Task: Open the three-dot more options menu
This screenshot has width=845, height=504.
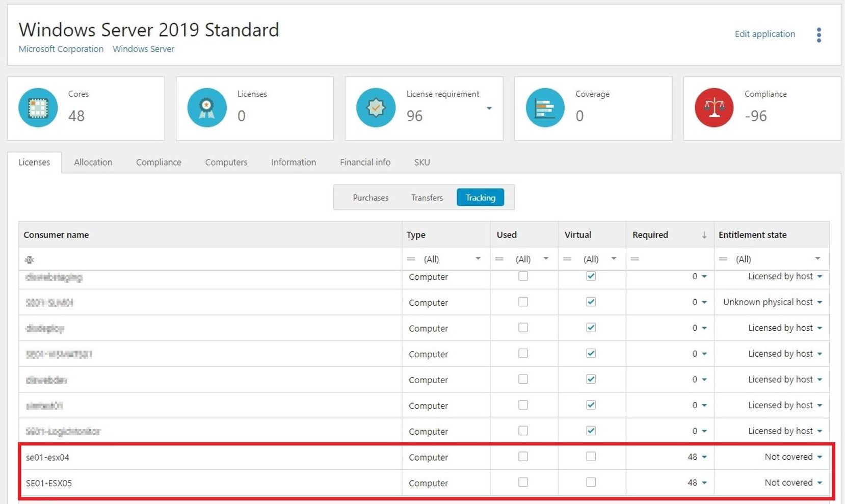Action: tap(819, 35)
